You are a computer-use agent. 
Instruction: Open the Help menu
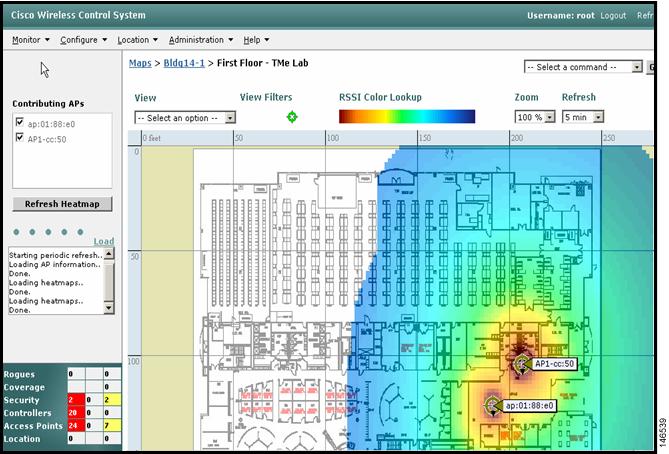pos(256,40)
